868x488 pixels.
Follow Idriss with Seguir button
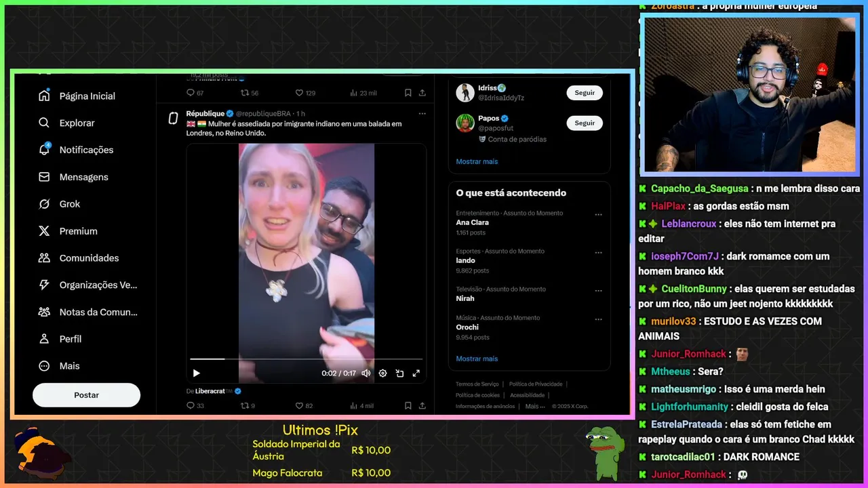click(585, 93)
